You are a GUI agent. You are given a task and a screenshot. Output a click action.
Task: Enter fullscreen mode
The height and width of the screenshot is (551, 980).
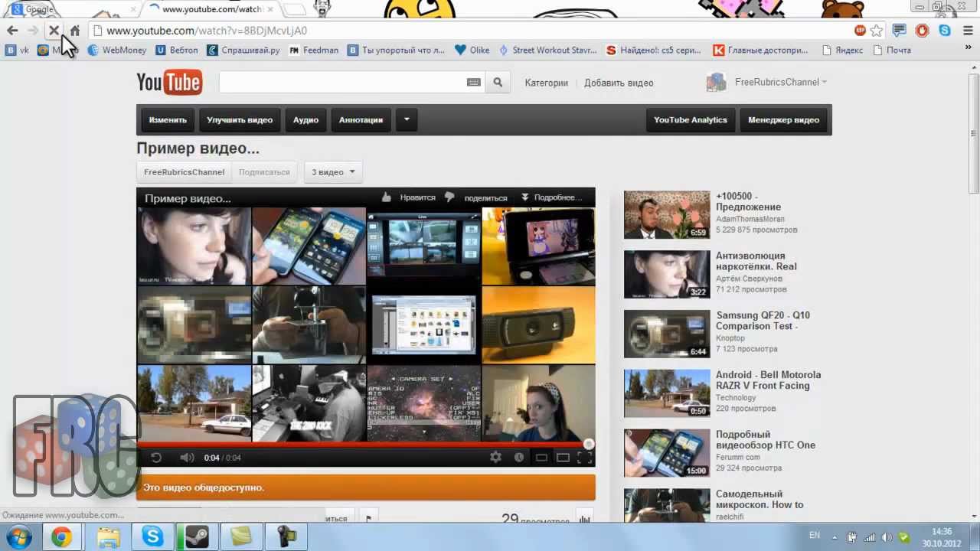tap(584, 458)
